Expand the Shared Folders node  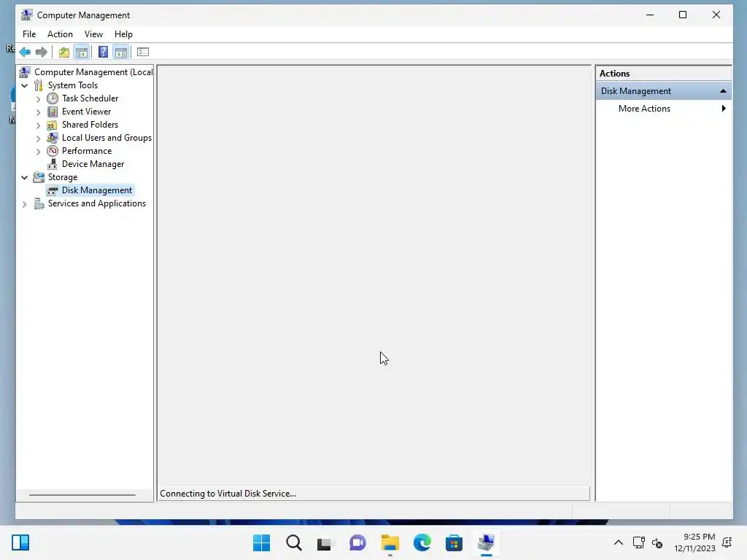(39, 125)
